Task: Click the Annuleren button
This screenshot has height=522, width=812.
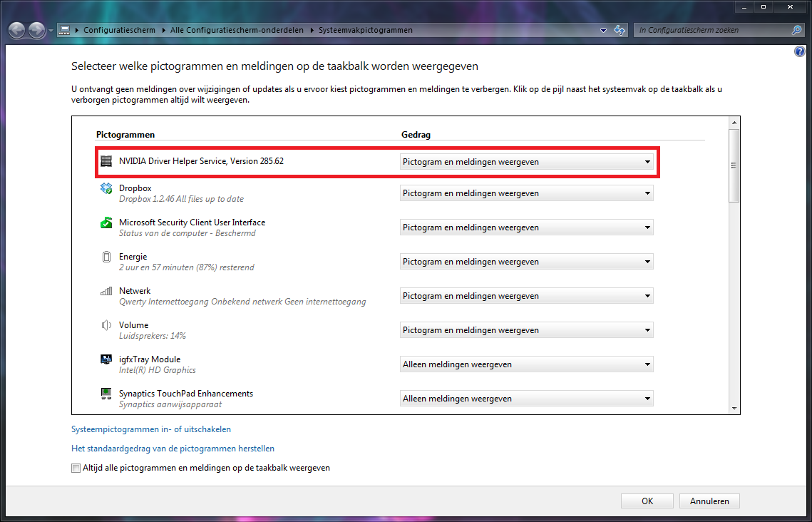Action: coord(709,501)
